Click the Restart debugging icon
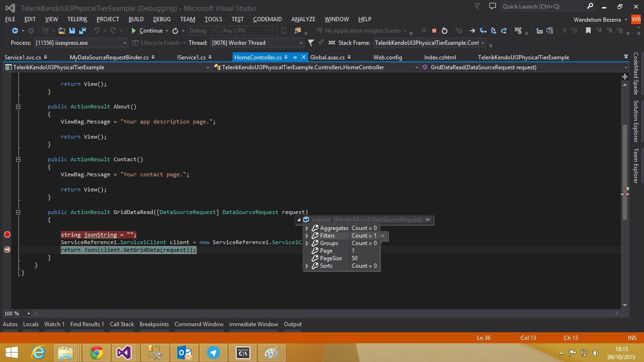The width and height of the screenshot is (644, 362). click(445, 31)
